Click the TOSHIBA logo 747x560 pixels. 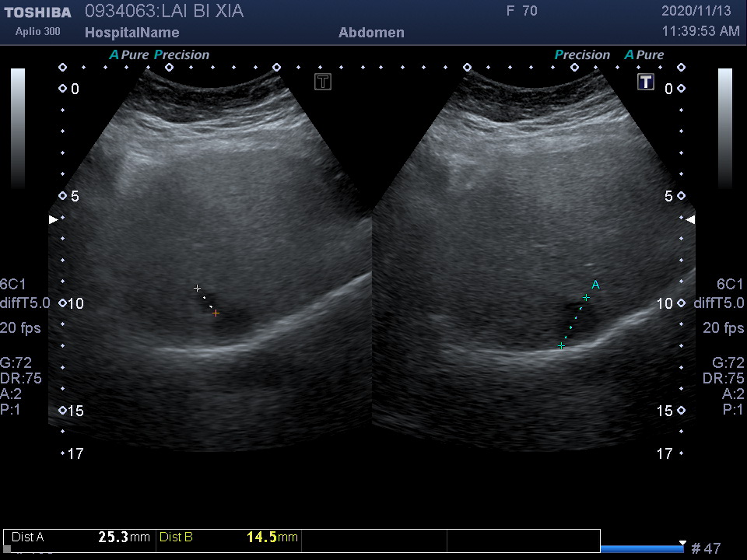[37, 12]
